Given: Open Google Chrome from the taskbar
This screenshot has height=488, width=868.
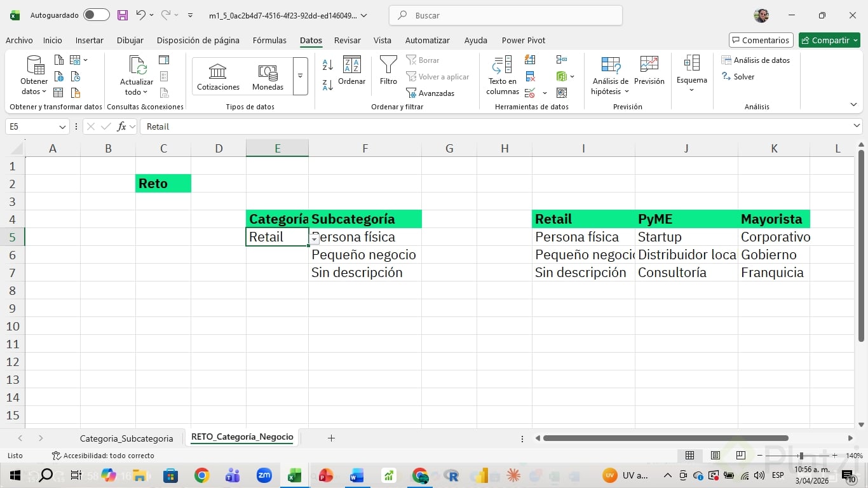Looking at the screenshot, I should pos(201,475).
